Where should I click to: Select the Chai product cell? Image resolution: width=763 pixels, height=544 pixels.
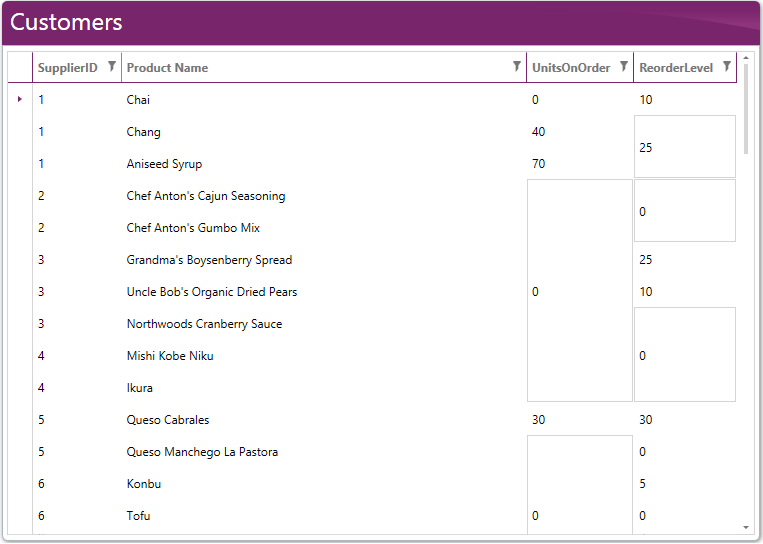coord(139,100)
